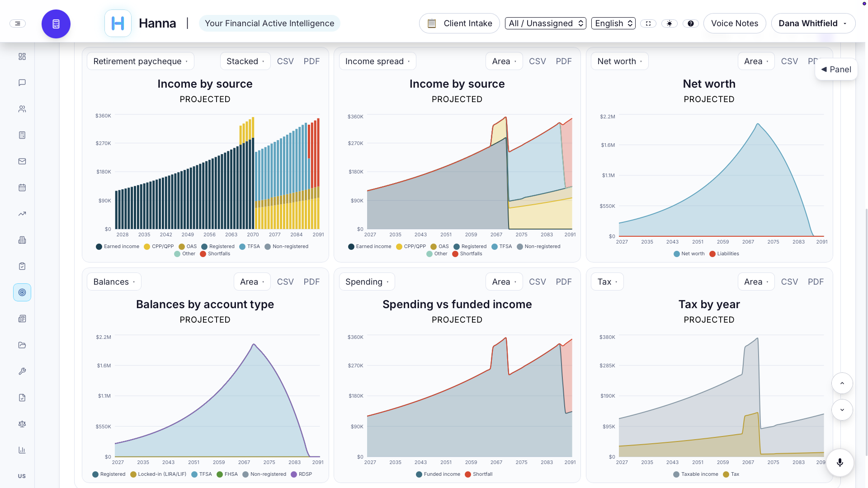
Task: Open the building icon in sidebar
Action: pyautogui.click(x=22, y=240)
